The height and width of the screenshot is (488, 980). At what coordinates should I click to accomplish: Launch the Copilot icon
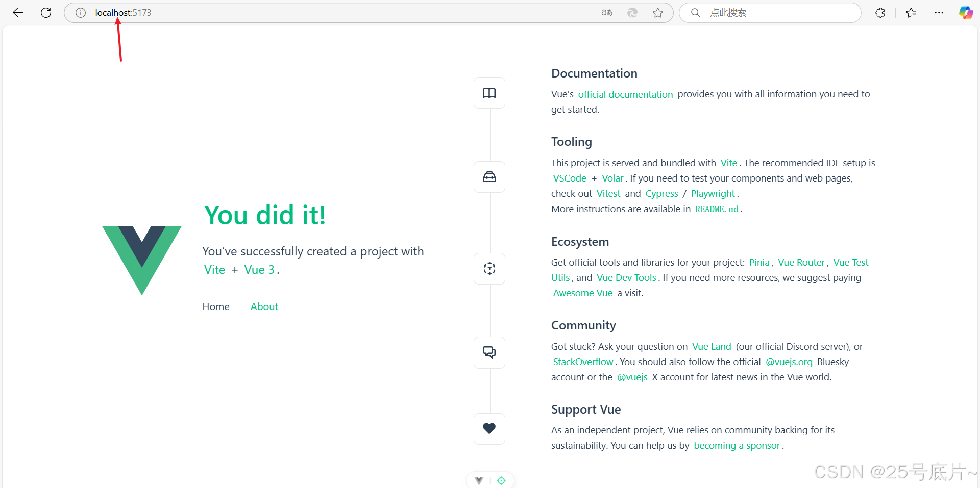(x=966, y=13)
